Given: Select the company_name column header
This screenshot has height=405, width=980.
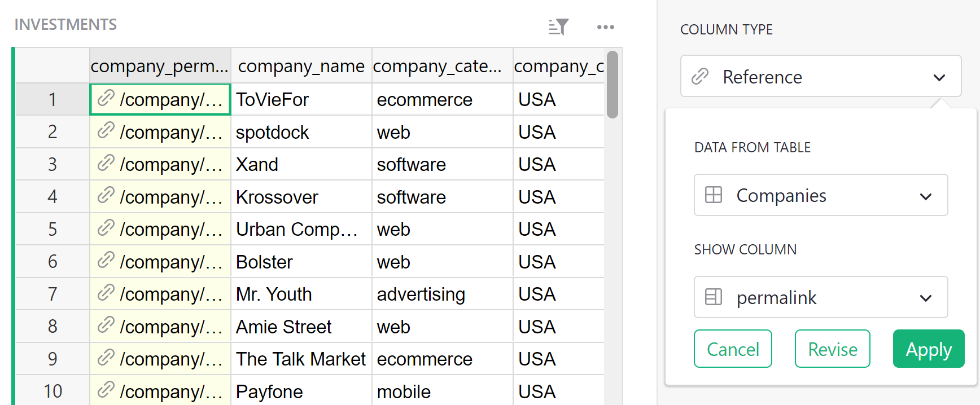Looking at the screenshot, I should click(x=301, y=66).
